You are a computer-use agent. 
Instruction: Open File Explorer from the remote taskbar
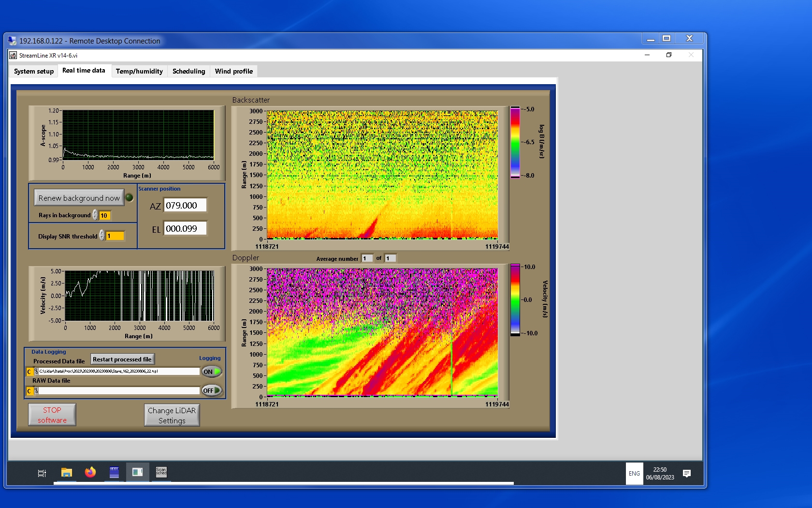[67, 473]
